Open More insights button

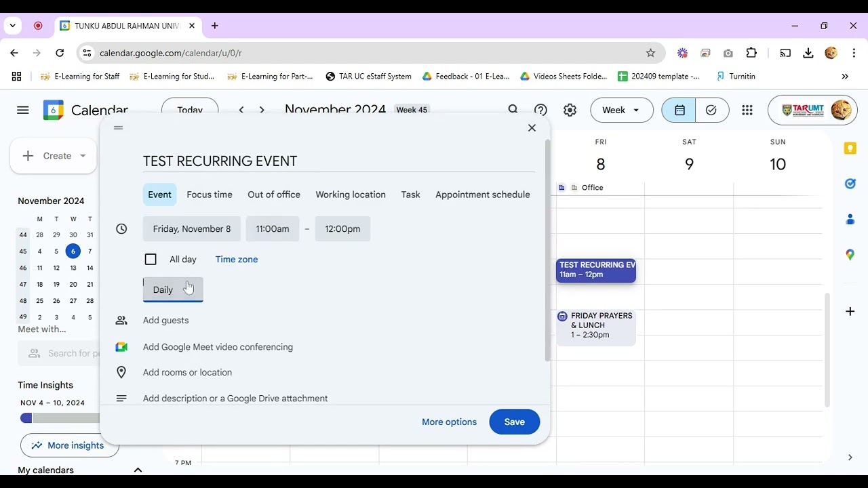(70, 445)
